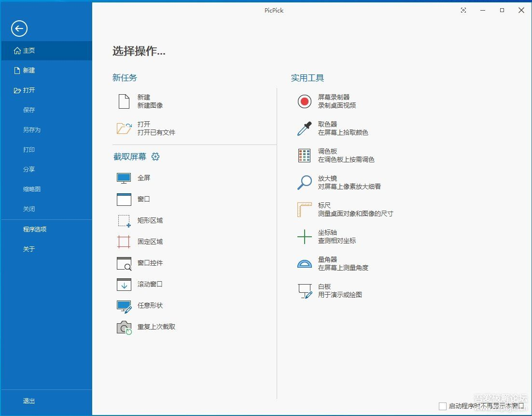Click the 打开已有文件 task label

[x=156, y=132]
